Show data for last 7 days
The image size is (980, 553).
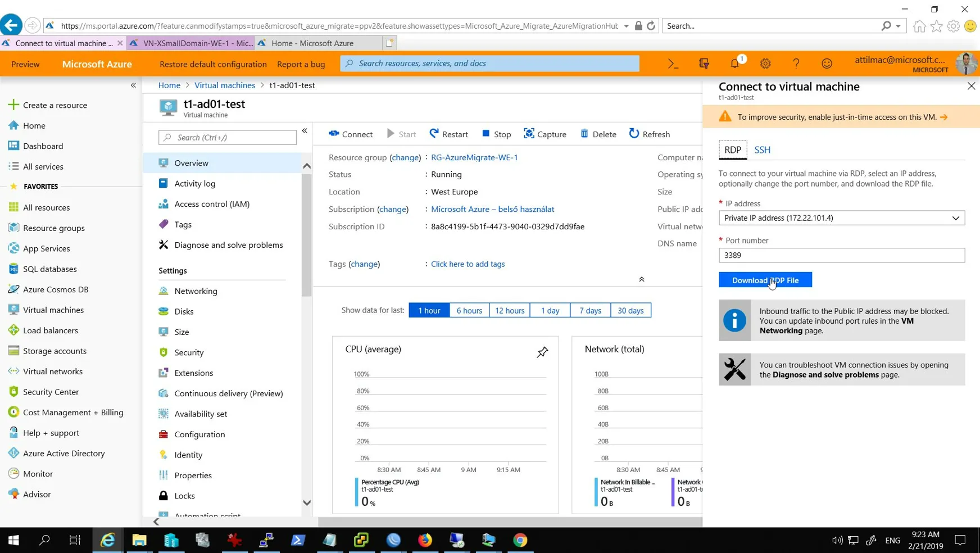(x=590, y=310)
